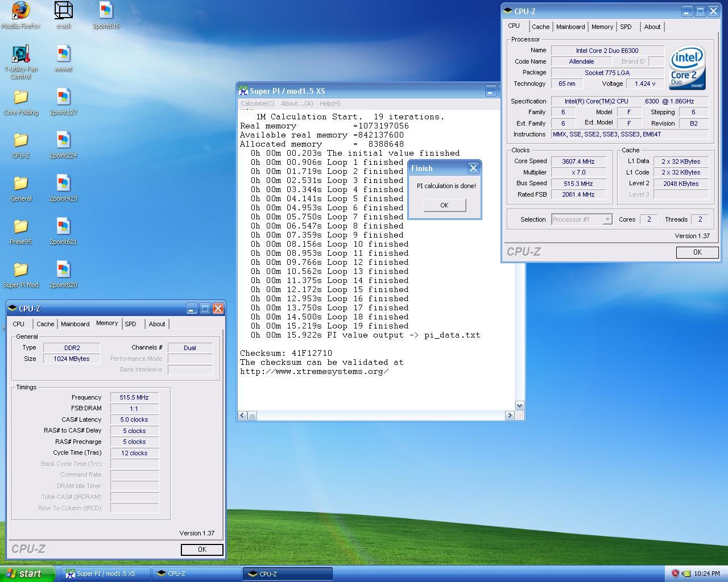
Task: Open the crack desktop icon
Action: (64, 15)
